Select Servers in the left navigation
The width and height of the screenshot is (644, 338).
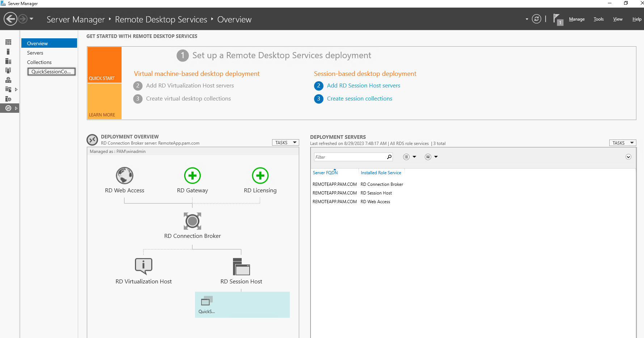[x=35, y=53]
